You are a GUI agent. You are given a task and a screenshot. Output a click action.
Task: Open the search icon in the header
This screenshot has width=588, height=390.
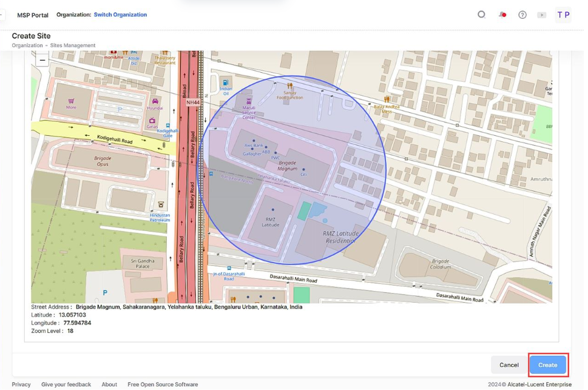pos(481,14)
